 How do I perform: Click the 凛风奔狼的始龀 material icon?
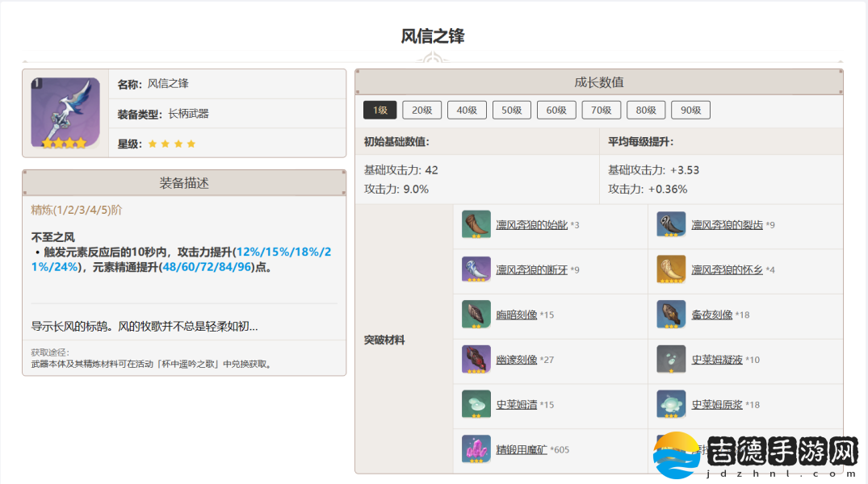476,224
